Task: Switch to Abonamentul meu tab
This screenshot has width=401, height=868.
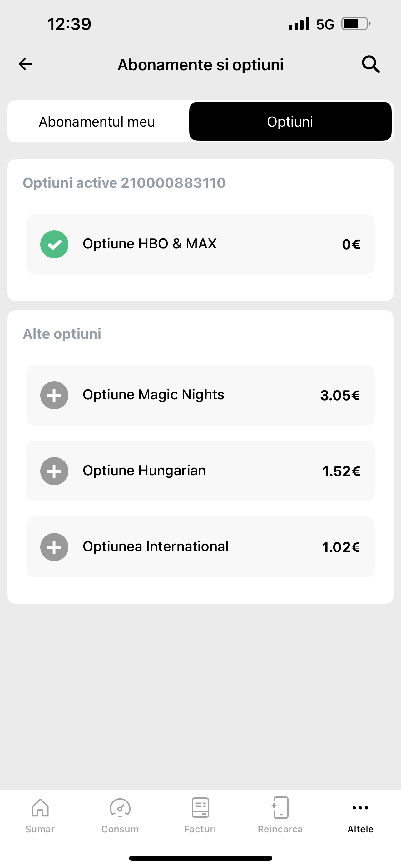Action: pyautogui.click(x=97, y=122)
